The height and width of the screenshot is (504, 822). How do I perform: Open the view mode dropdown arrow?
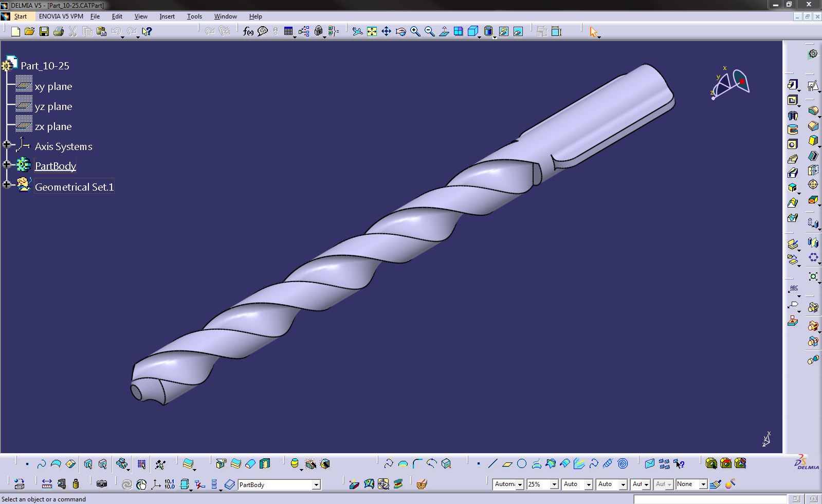click(495, 37)
